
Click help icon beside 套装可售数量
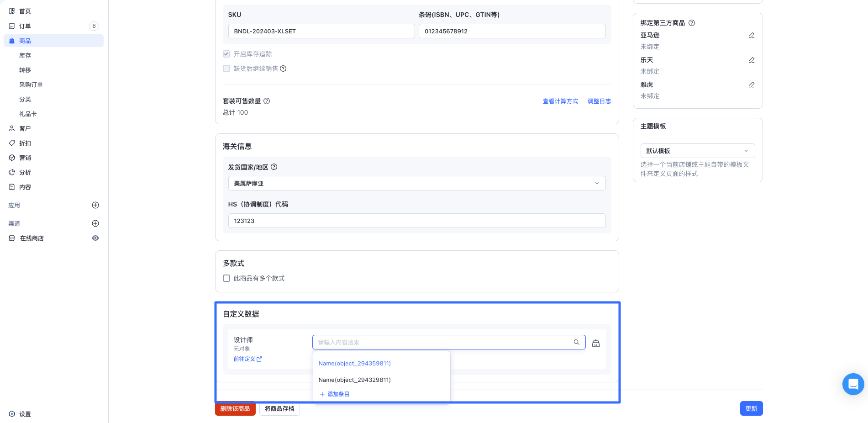pos(267,101)
